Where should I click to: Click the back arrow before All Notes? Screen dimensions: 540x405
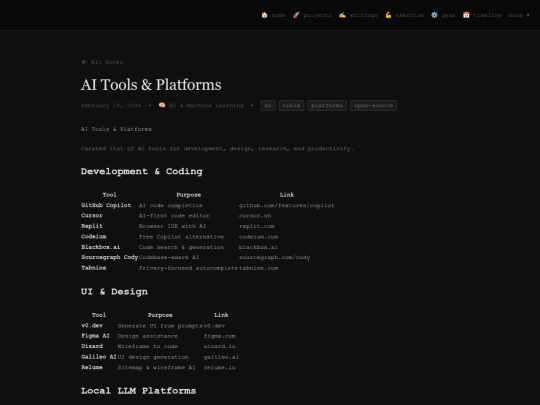[84, 62]
